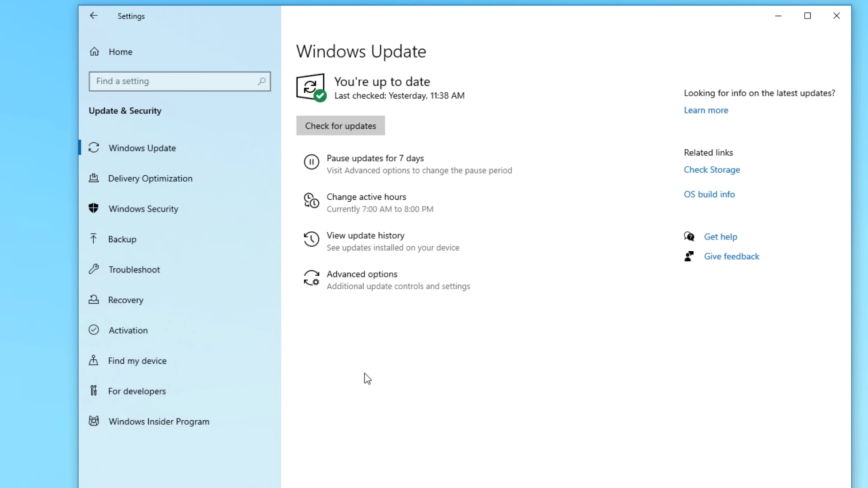868x488 pixels.
Task: Click the Advanced options gear icon
Action: tap(311, 278)
